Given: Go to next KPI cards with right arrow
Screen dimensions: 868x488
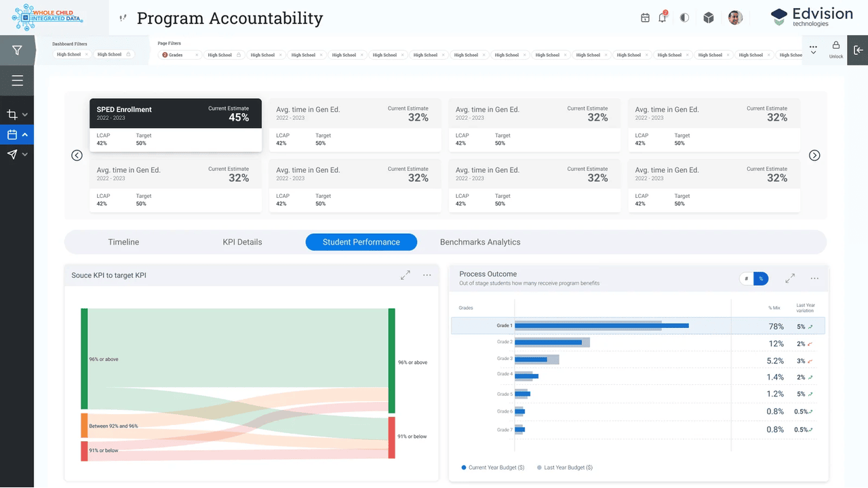Looking at the screenshot, I should pos(814,155).
